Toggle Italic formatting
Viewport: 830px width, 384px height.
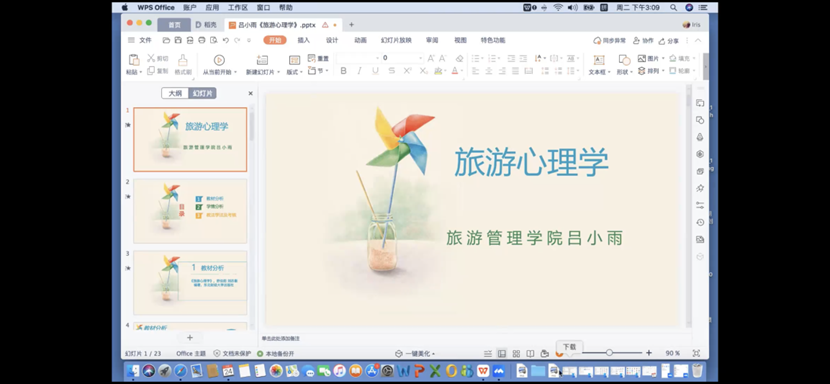pos(359,71)
